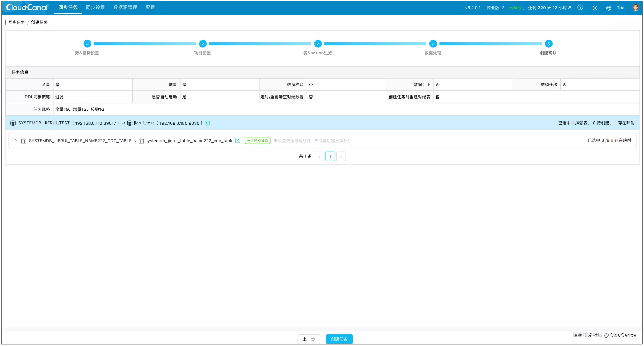The image size is (644, 346).
Task: Click the 创建任务 button
Action: coord(339,339)
